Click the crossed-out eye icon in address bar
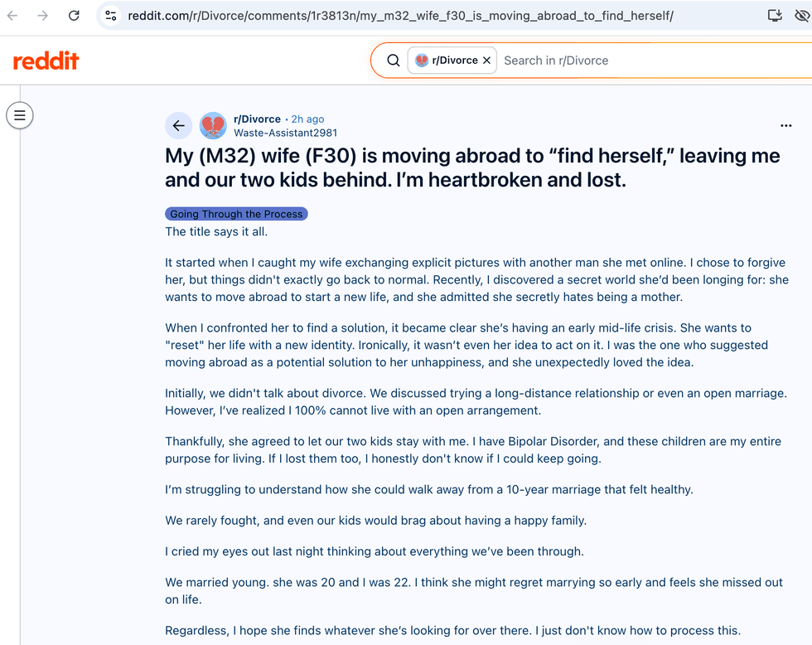Viewport: 812px width, 645px height. [x=802, y=16]
